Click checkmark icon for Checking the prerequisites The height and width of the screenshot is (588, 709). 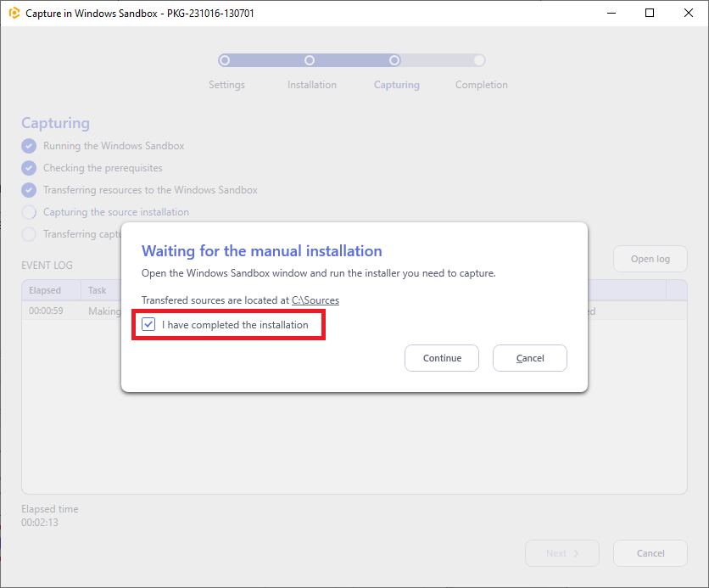29,168
